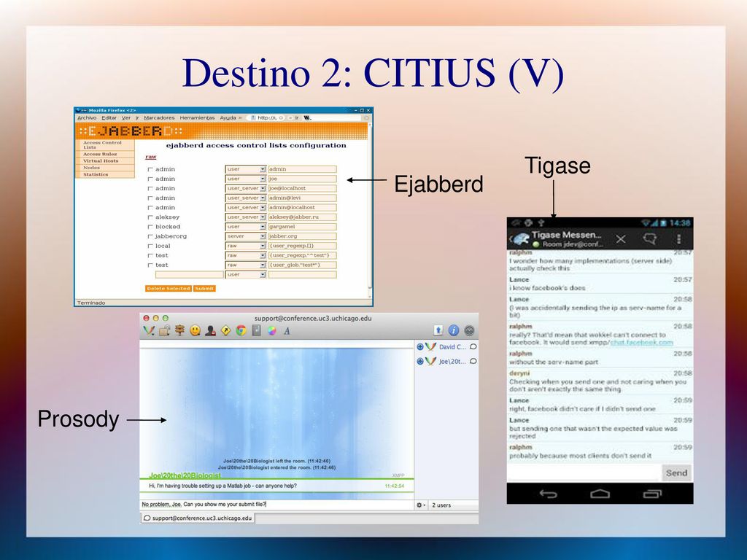The image size is (747, 560).
Task: Click the empty new ACL name field
Action: tap(189, 275)
